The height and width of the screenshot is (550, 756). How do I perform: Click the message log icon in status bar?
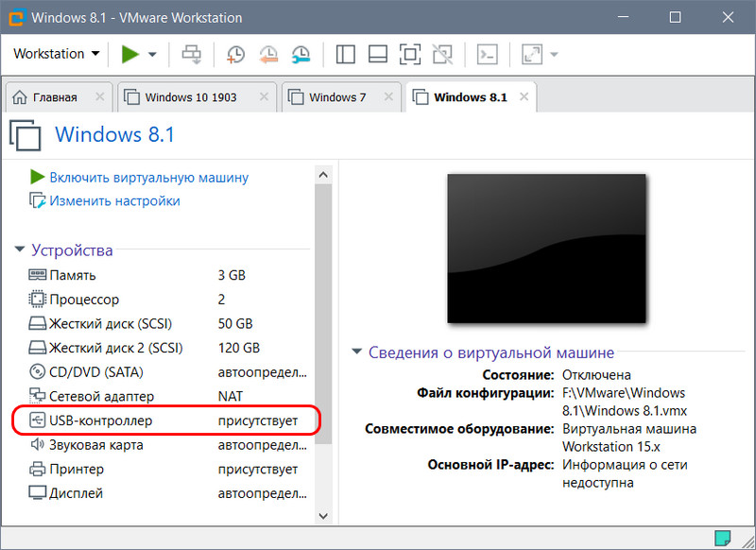(722, 538)
